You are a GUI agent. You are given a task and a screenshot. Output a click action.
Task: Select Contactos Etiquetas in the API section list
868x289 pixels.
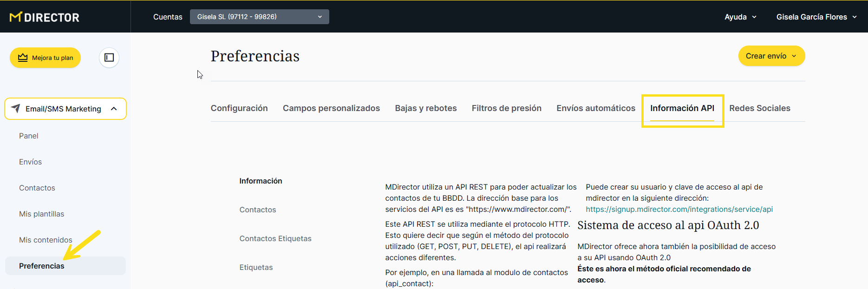pos(275,238)
